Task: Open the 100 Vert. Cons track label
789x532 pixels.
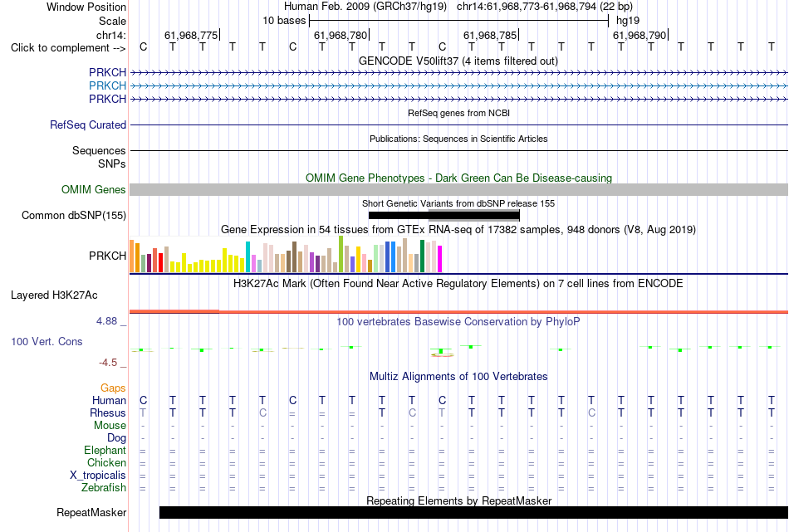Action: coord(47,341)
